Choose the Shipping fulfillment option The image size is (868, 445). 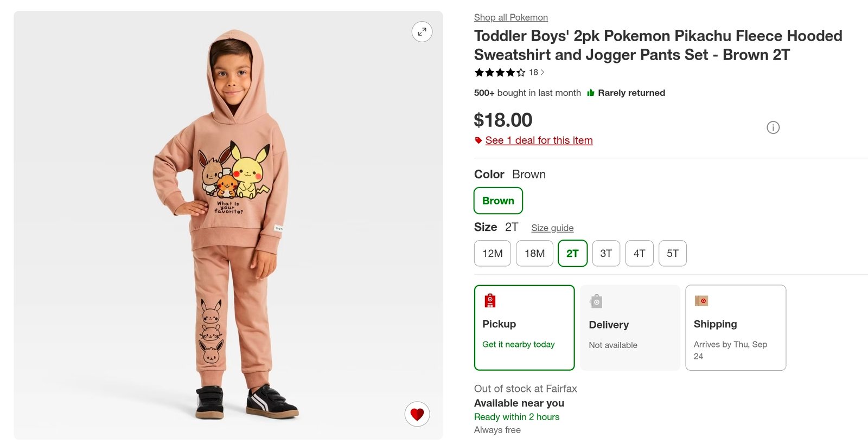click(736, 327)
